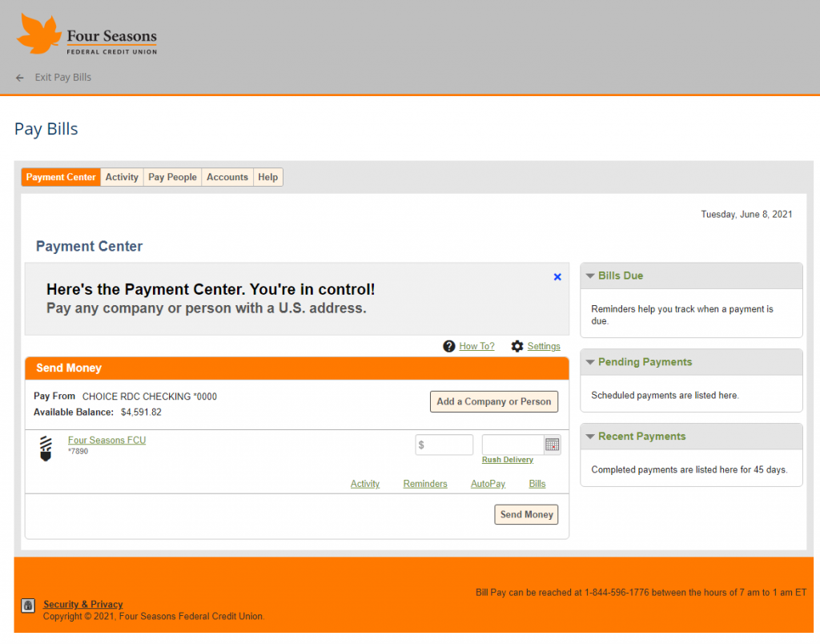820x644 pixels.
Task: Select the Payment Center tab
Action: (x=61, y=177)
